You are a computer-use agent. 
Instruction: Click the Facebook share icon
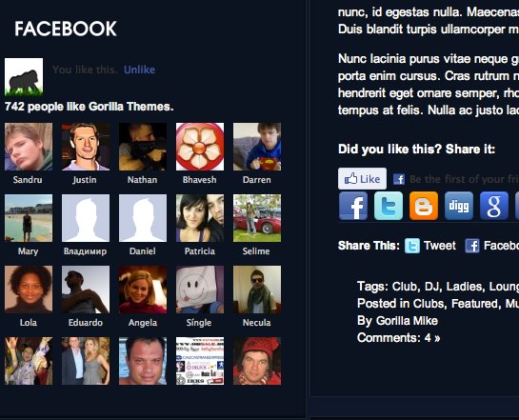pyautogui.click(x=353, y=206)
